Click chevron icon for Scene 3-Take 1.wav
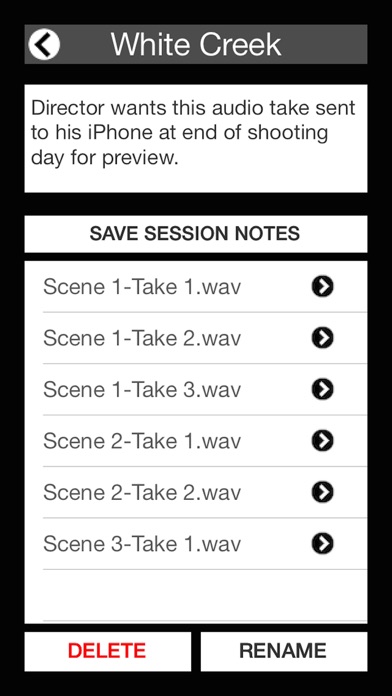392x696 pixels. [x=322, y=544]
